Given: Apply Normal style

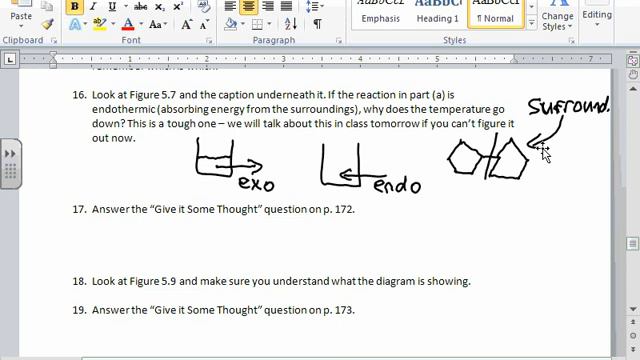Looking at the screenshot, I should [x=495, y=13].
